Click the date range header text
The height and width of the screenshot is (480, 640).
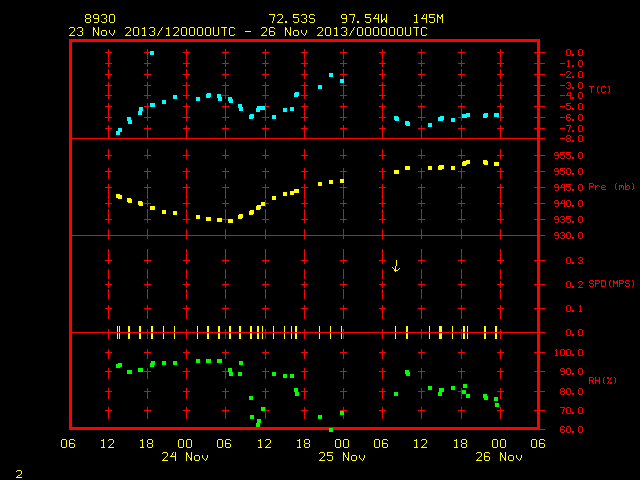click(248, 32)
